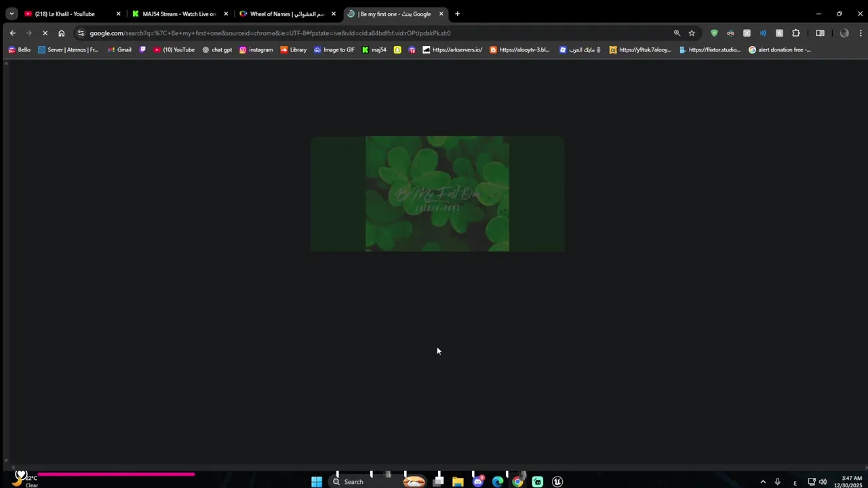Screen dimensions: 868x488
Task: Open the y9tuk.7alooy bookmark
Action: point(641,49)
